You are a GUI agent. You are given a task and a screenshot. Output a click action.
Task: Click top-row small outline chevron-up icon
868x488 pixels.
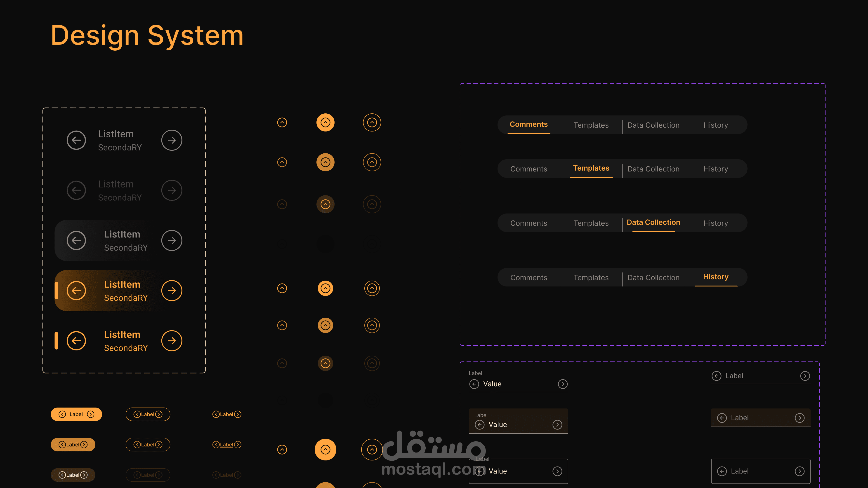click(282, 122)
